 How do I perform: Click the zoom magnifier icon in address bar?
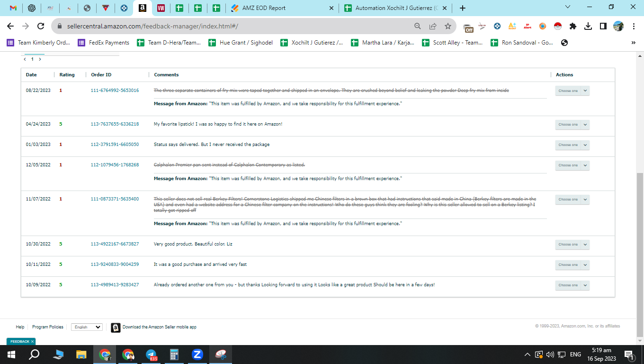pyautogui.click(x=418, y=27)
